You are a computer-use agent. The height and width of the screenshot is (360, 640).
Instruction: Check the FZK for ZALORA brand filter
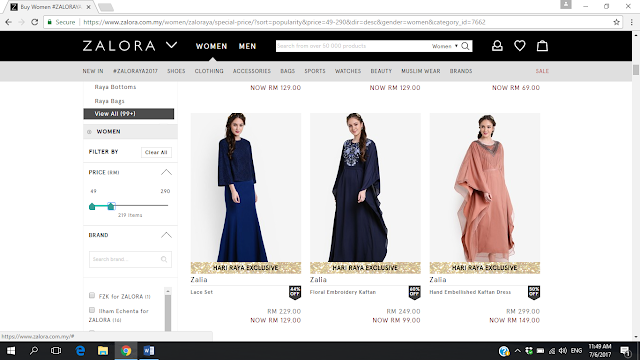[92, 295]
